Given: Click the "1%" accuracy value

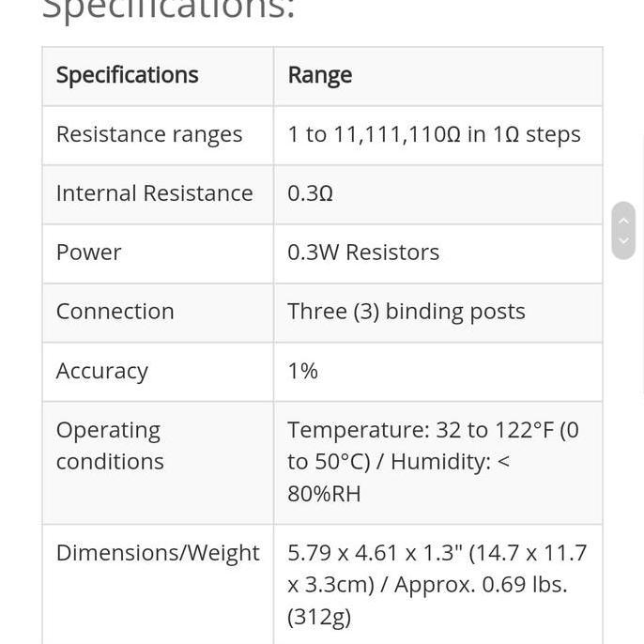Looking at the screenshot, I should pyautogui.click(x=302, y=371).
